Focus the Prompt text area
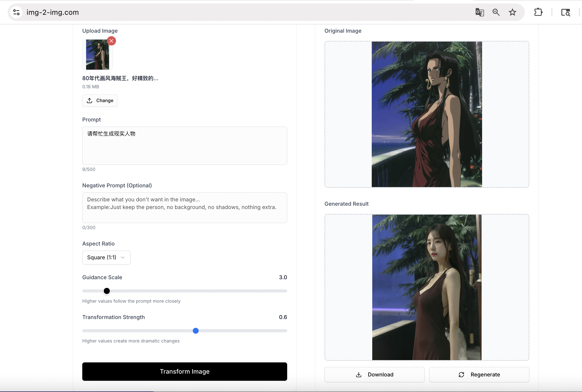 185,146
